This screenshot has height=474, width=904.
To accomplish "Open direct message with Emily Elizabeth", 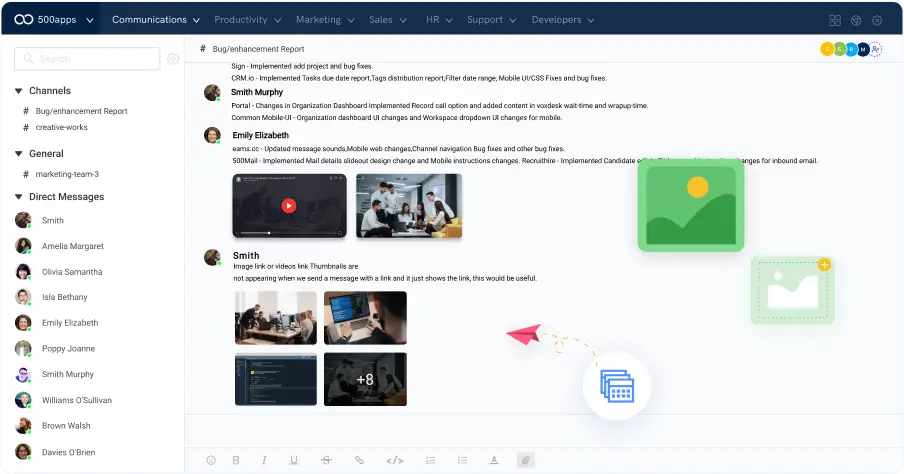I will (56, 323).
